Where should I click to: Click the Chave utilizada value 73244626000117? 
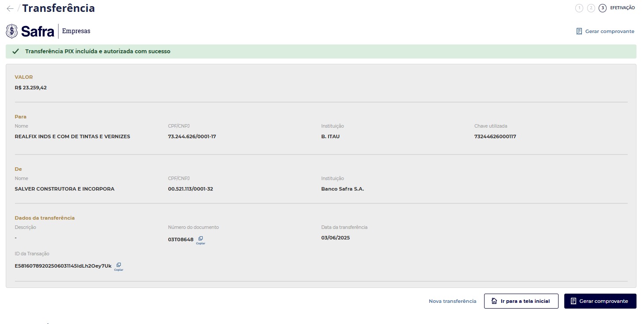click(495, 136)
